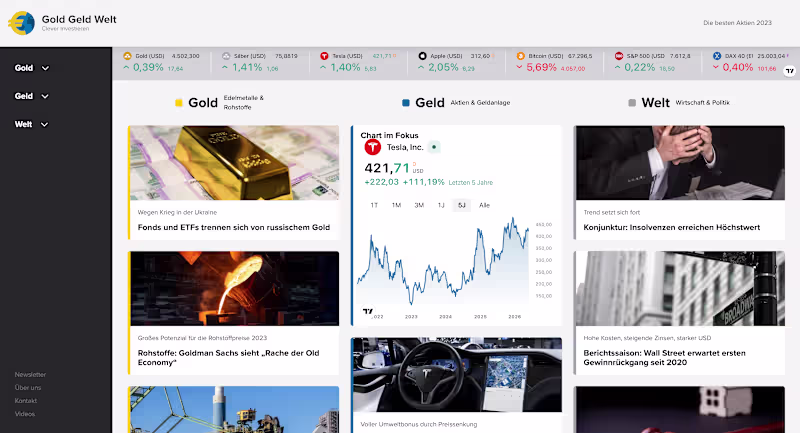Click the blue square Geld category marker
The width and height of the screenshot is (800, 433).
click(406, 103)
